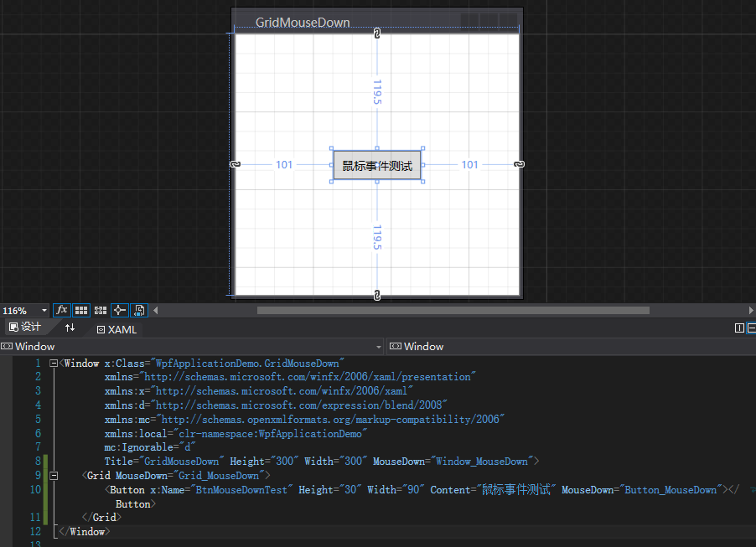
Task: Switch to the XAML tab
Action: tap(117, 330)
